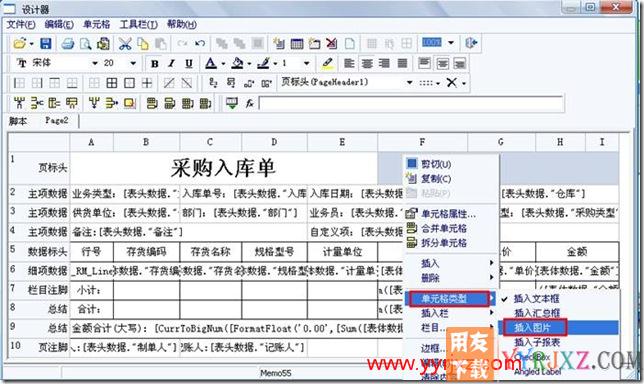Screen dimensions: 644x384
Task: Toggle Underline formatting
Action: [189, 64]
